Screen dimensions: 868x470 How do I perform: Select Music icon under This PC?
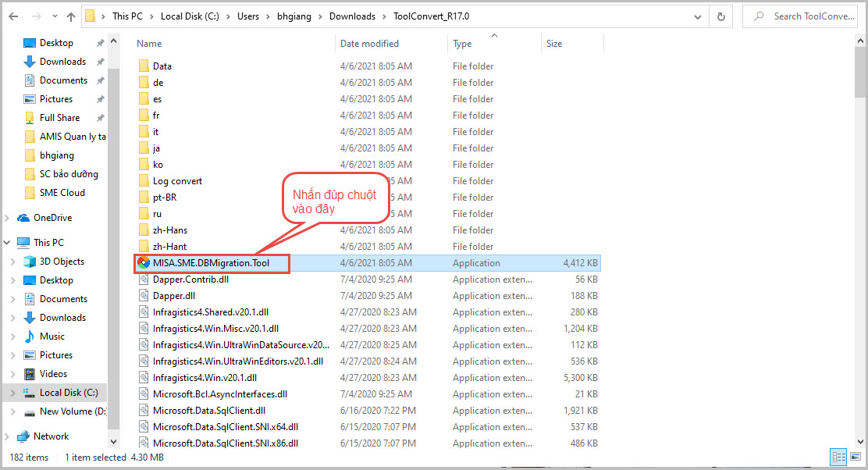(x=30, y=336)
